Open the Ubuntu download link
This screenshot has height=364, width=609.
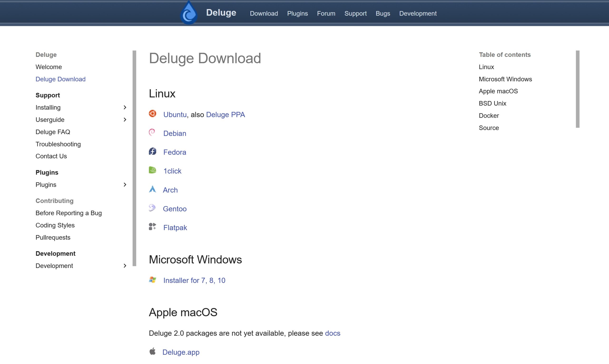coord(175,115)
